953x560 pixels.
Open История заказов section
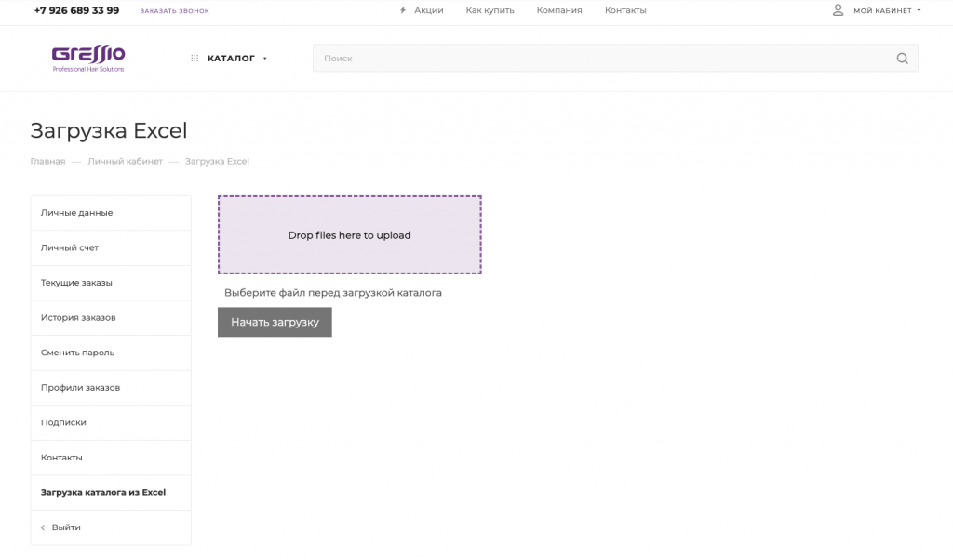tap(78, 318)
